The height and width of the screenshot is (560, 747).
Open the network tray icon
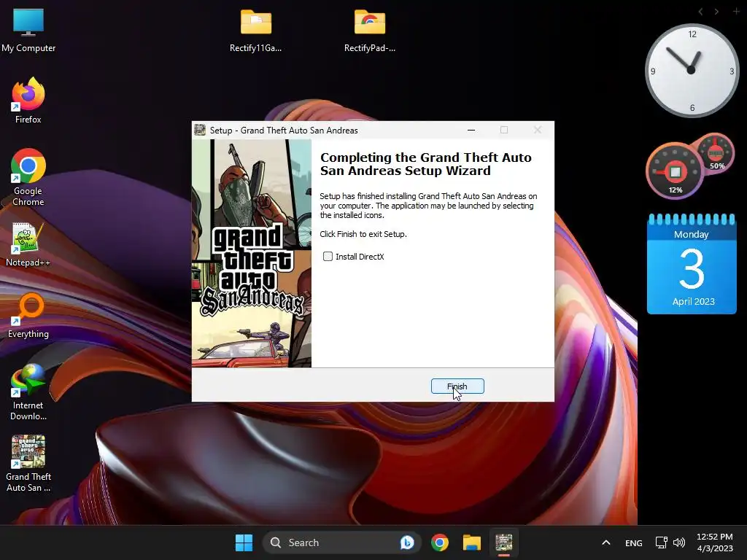(661, 542)
